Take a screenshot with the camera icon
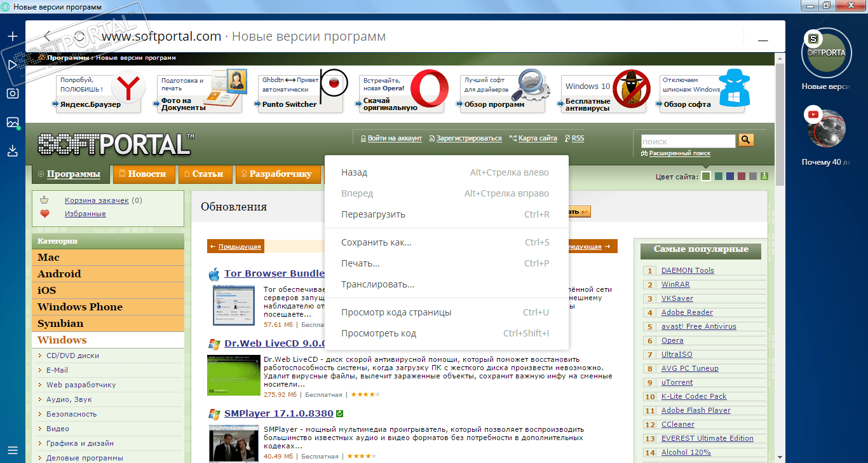 tap(13, 93)
